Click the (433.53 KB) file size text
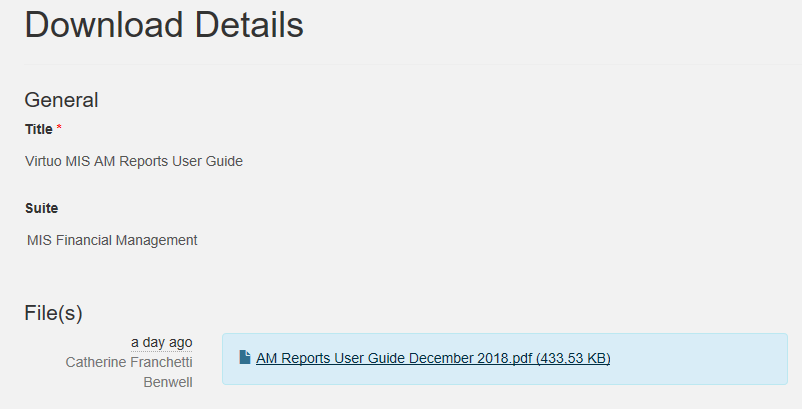This screenshot has height=409, width=802. pyautogui.click(x=573, y=358)
